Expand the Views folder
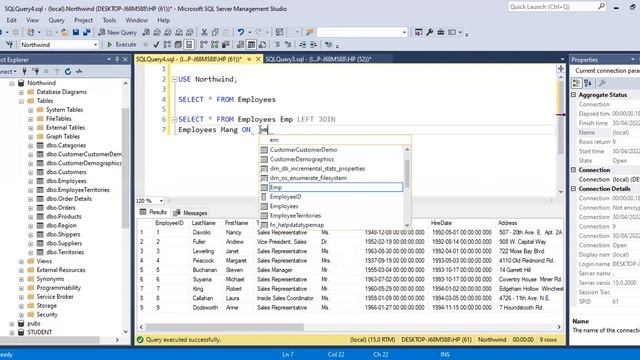The height and width of the screenshot is (360, 640). click(21, 261)
